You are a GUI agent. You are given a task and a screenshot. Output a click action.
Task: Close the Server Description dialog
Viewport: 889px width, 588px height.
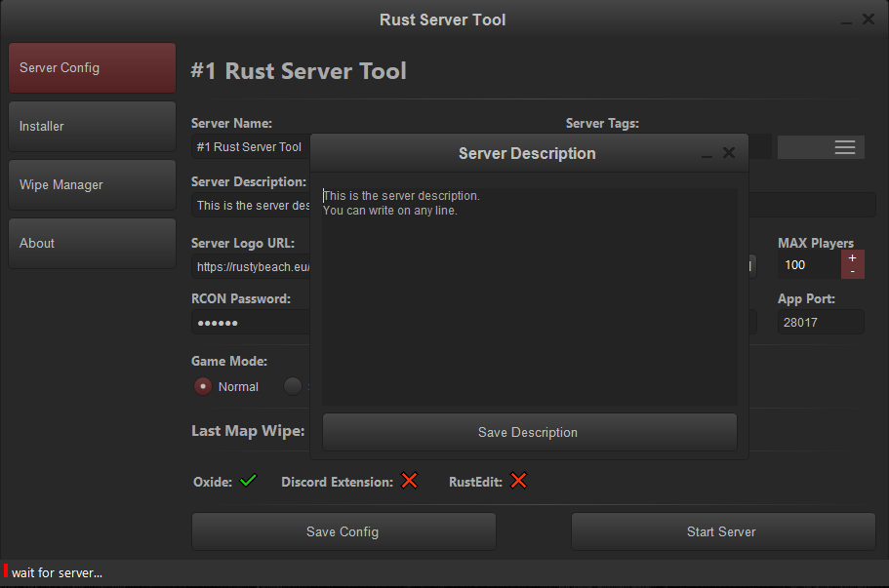tap(729, 153)
